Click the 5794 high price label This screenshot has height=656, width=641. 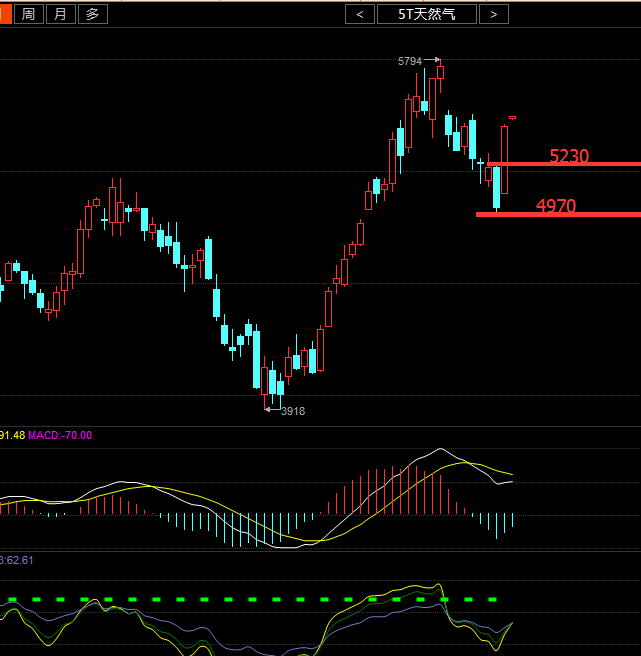410,62
